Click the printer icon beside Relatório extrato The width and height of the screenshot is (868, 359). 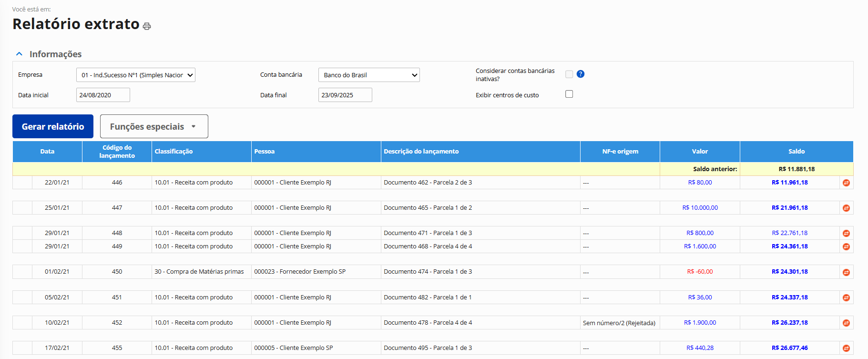click(147, 26)
